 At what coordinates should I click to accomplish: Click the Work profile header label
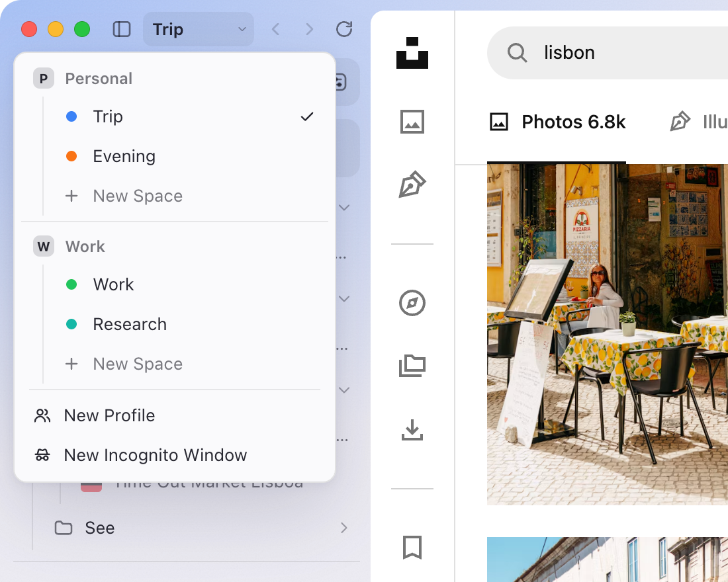point(85,247)
